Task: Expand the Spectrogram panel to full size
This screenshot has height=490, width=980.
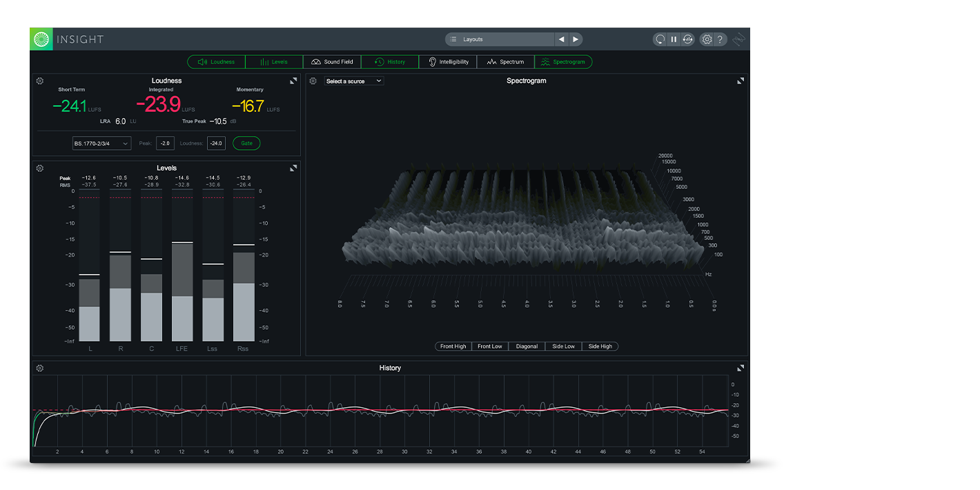Action: pyautogui.click(x=741, y=81)
